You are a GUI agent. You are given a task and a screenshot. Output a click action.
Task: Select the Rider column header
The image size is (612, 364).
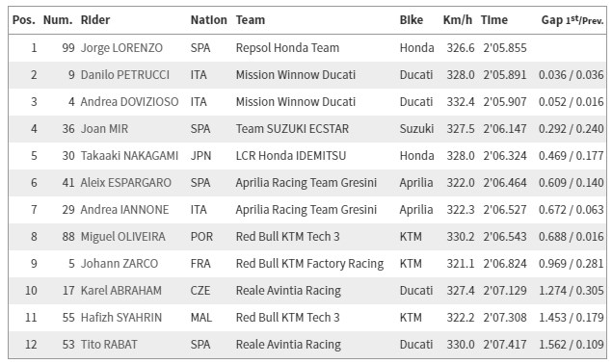coord(95,20)
